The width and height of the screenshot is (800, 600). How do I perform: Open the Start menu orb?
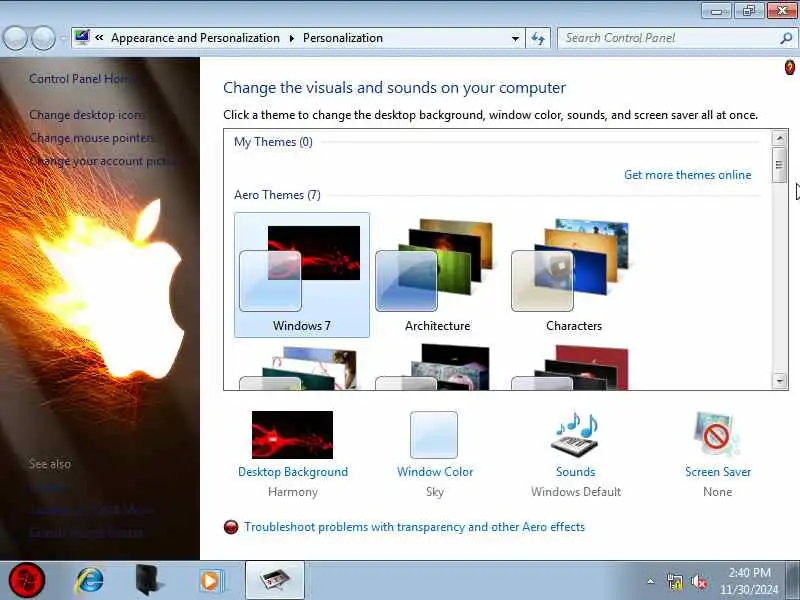click(27, 580)
